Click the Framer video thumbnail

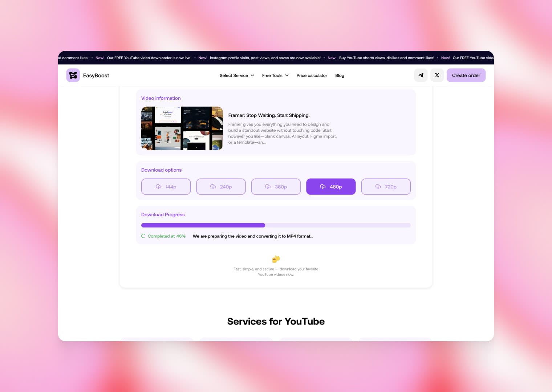pyautogui.click(x=182, y=128)
